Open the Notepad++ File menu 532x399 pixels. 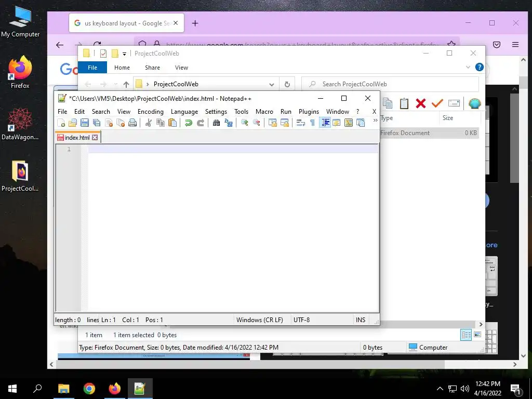click(x=62, y=112)
